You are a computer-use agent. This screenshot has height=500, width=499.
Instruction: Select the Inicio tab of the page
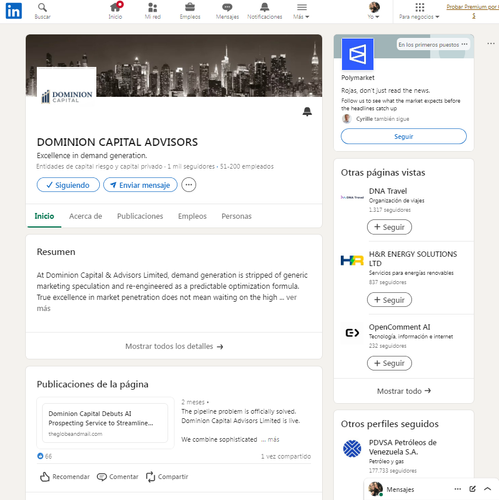[44, 216]
